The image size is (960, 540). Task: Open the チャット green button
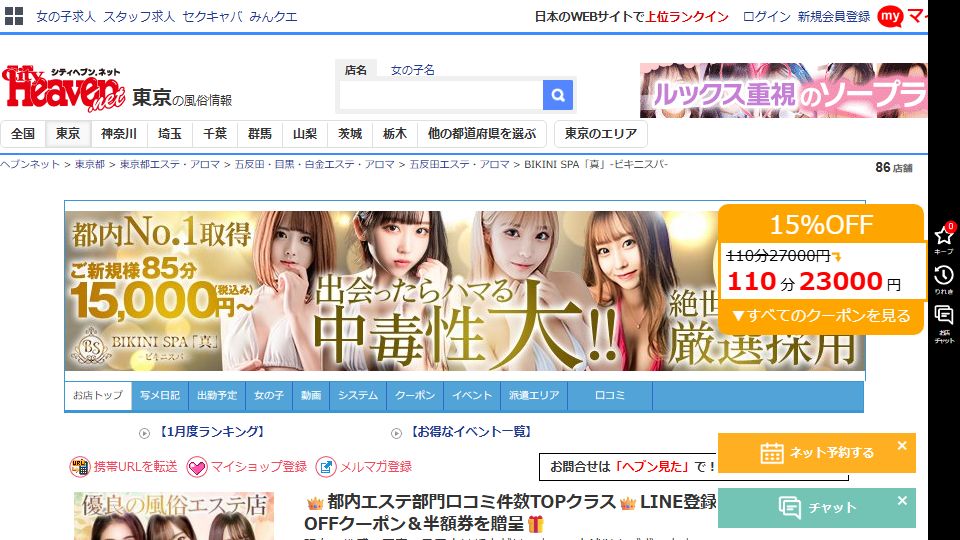tap(817, 508)
